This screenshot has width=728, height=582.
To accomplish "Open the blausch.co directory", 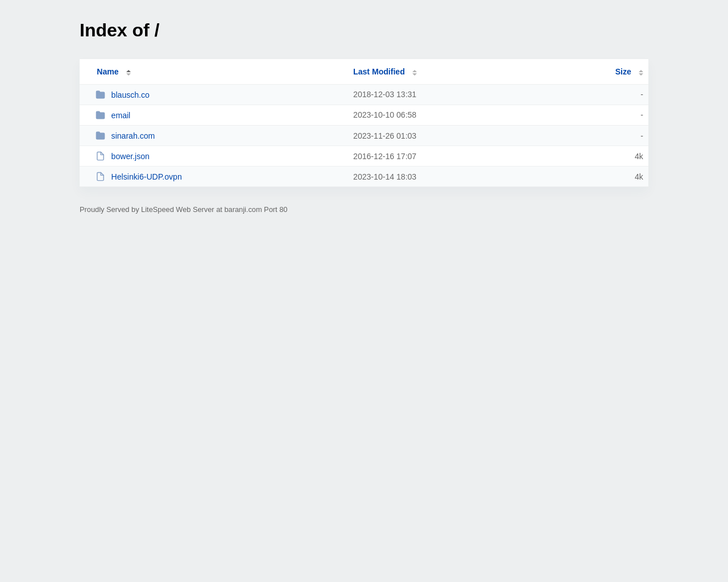I will coord(130,94).
